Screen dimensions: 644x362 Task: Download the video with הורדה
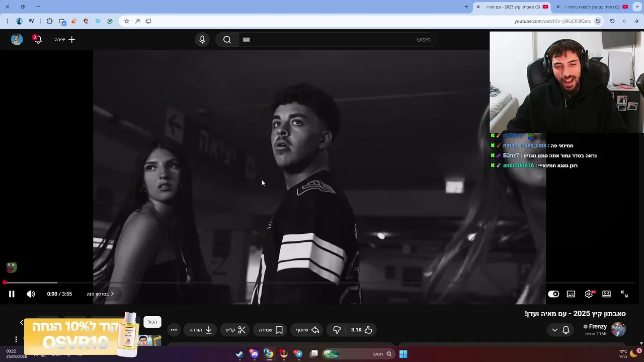pyautogui.click(x=200, y=330)
